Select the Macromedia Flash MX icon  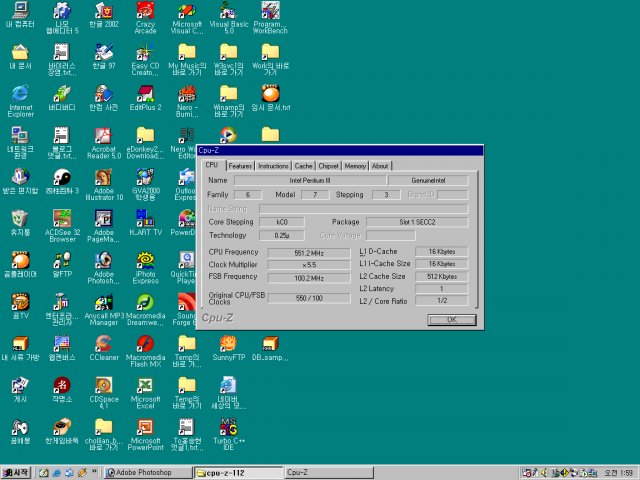(x=145, y=351)
